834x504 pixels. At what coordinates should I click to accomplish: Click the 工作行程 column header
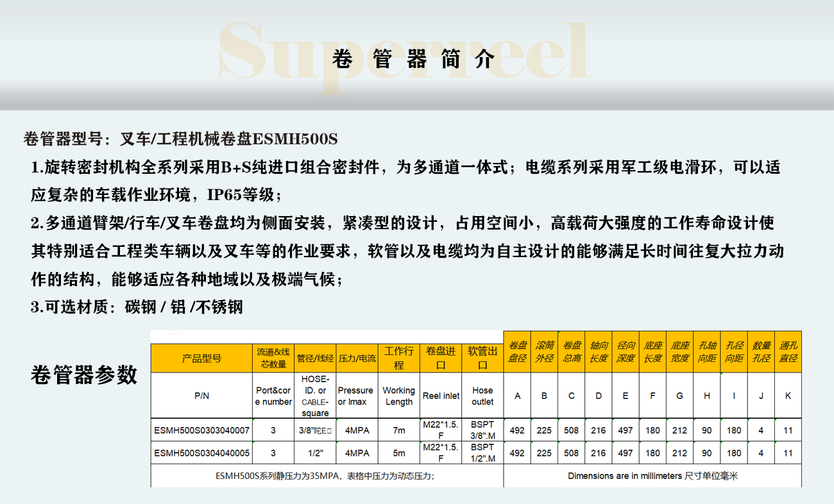pos(398,358)
